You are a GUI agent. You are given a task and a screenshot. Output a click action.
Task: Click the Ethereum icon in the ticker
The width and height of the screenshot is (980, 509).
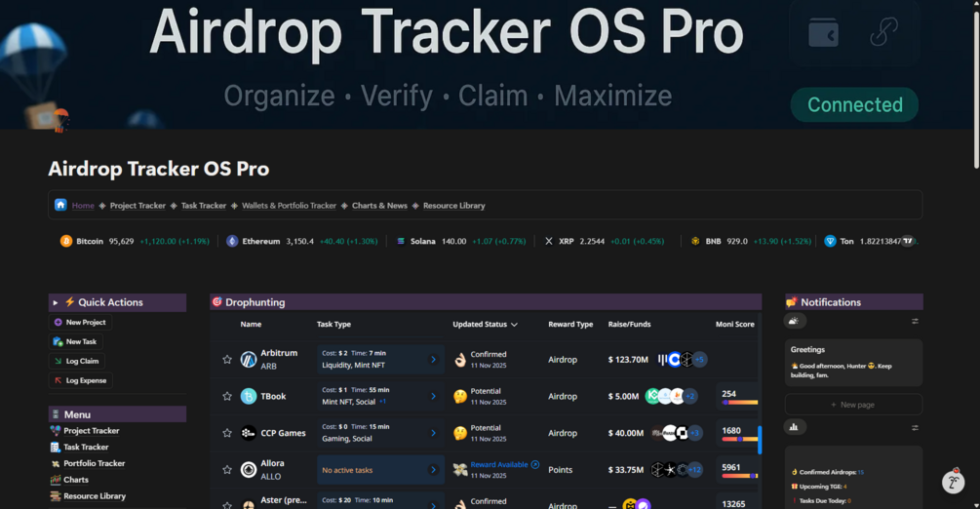(x=232, y=241)
